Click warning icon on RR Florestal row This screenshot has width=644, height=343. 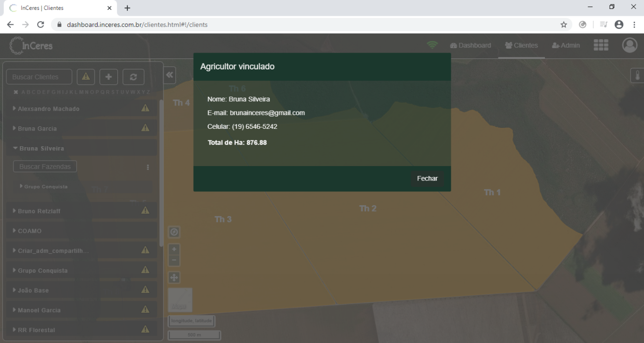[145, 330]
